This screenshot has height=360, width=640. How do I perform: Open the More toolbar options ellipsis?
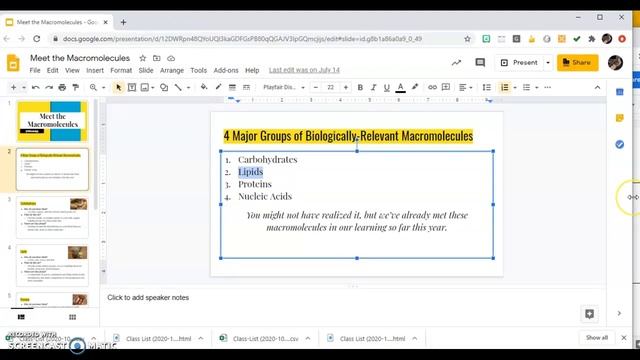point(548,87)
